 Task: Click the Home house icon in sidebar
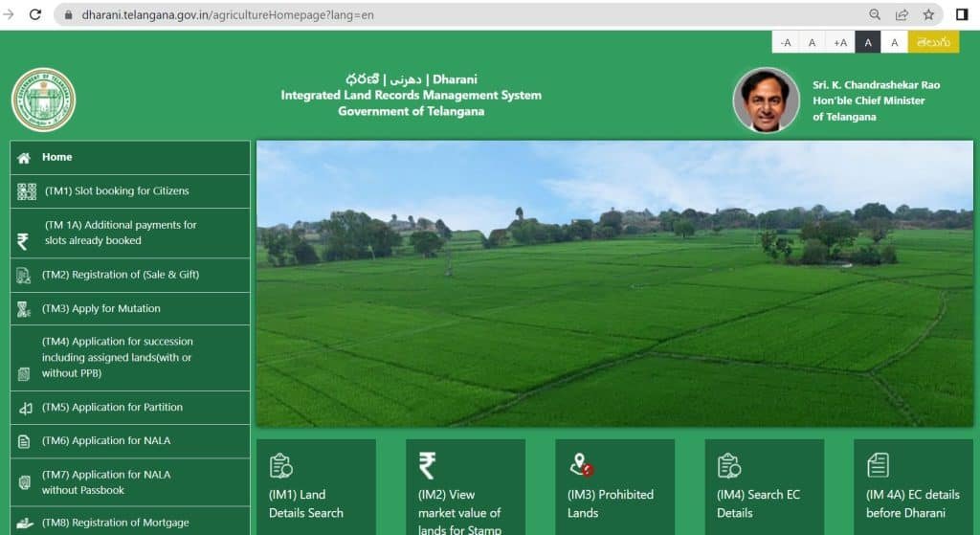tap(24, 158)
